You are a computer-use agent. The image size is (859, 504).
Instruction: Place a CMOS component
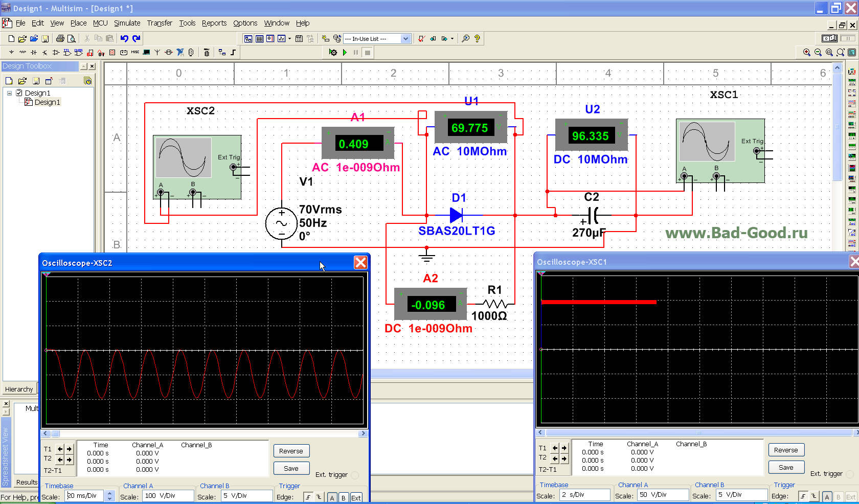click(x=78, y=52)
